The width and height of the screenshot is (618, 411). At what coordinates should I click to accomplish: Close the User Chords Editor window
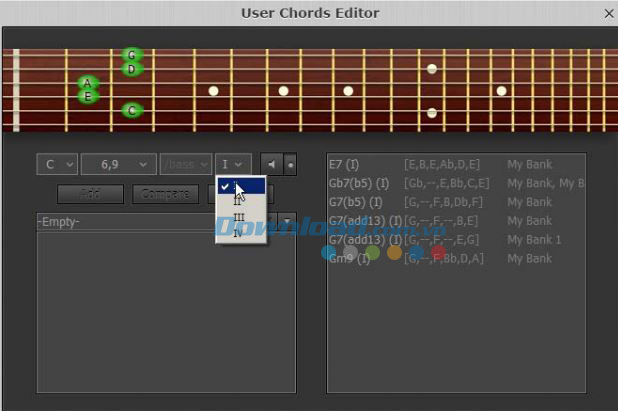tap(609, 13)
